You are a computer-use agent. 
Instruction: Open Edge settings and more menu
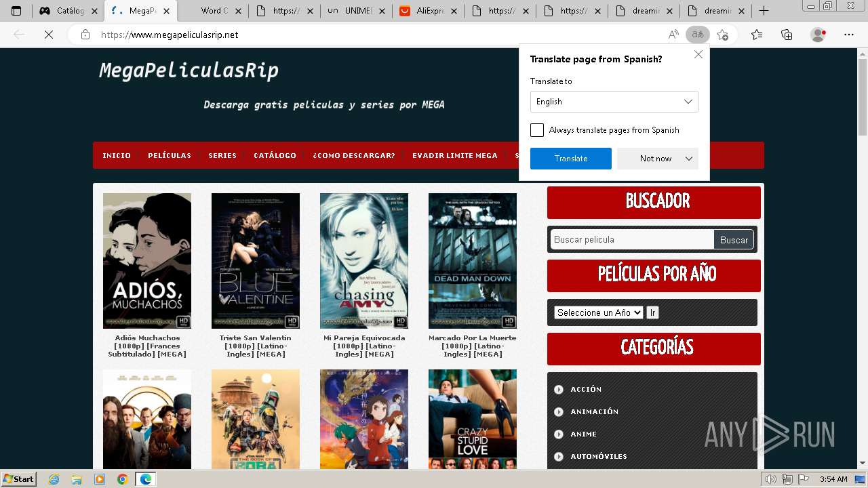click(849, 35)
